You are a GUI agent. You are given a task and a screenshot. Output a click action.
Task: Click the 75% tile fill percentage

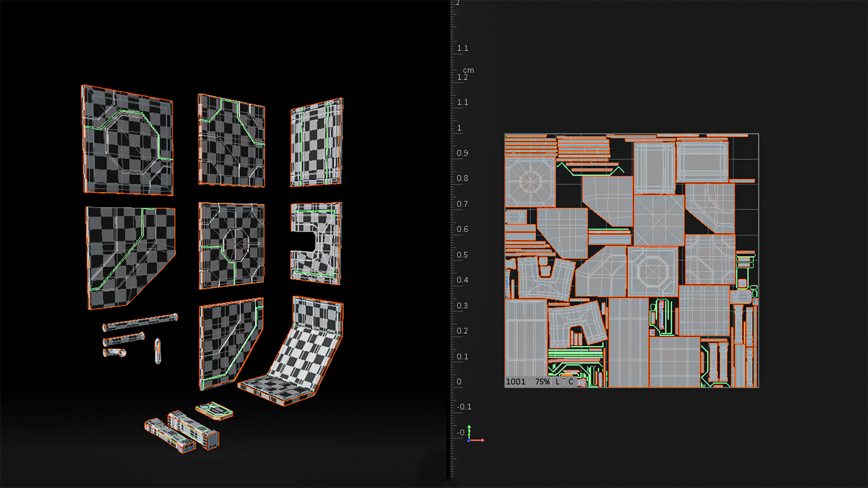point(542,382)
